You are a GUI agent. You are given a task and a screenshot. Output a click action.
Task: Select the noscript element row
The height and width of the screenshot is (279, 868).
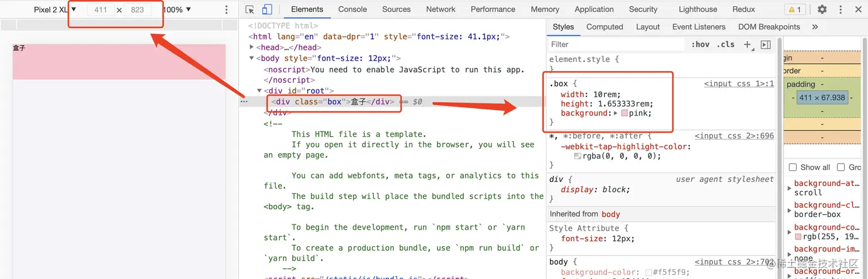click(394, 69)
